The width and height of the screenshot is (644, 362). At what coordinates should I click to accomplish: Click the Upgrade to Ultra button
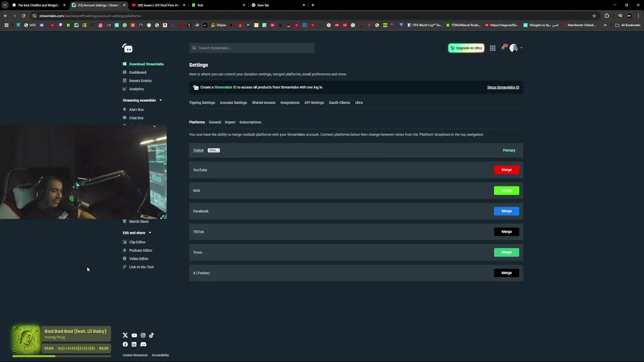[x=466, y=48]
